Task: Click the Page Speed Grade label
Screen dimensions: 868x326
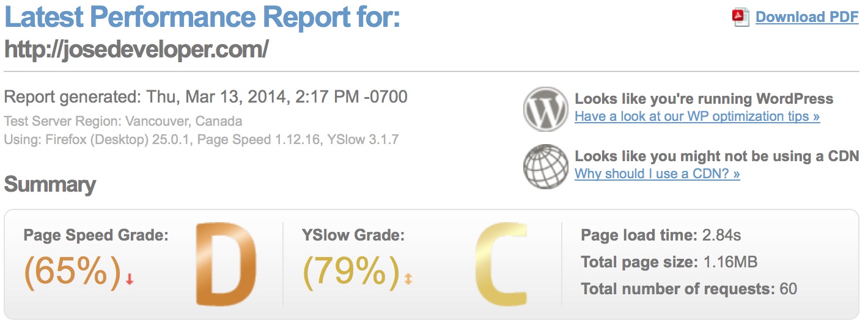Action: pos(96,234)
